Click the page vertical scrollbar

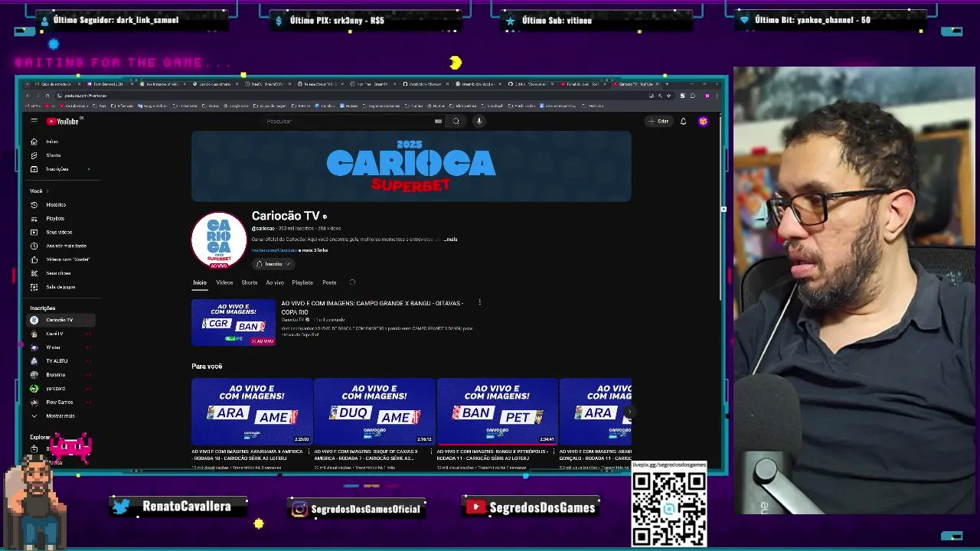point(720,207)
